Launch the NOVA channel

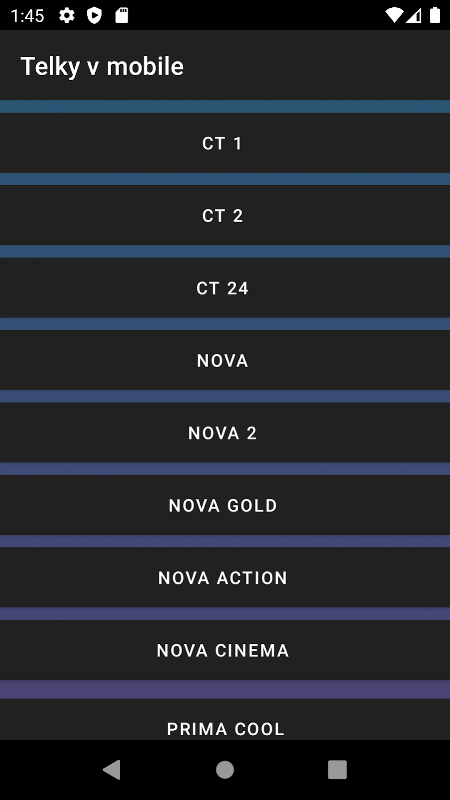pyautogui.click(x=225, y=360)
